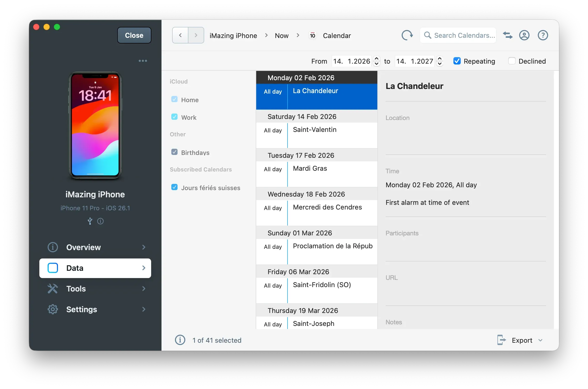Uncheck the Work calendar
This screenshot has height=389, width=588.
coord(175,117)
